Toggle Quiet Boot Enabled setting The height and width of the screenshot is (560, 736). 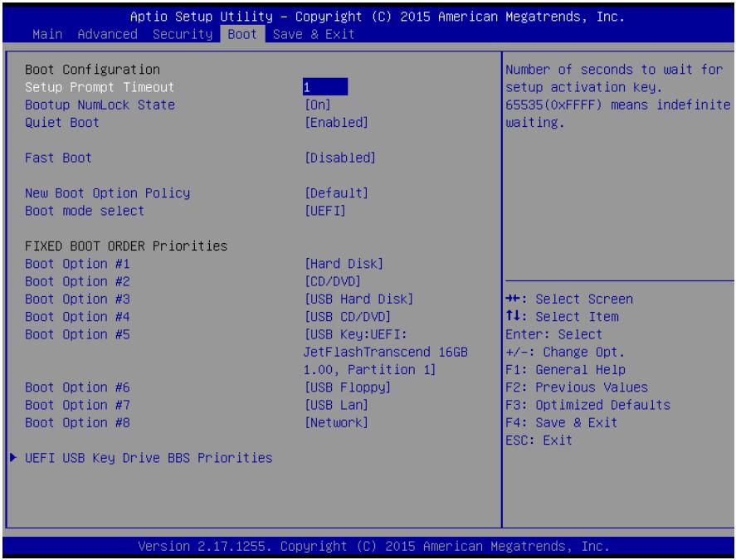click(x=337, y=123)
